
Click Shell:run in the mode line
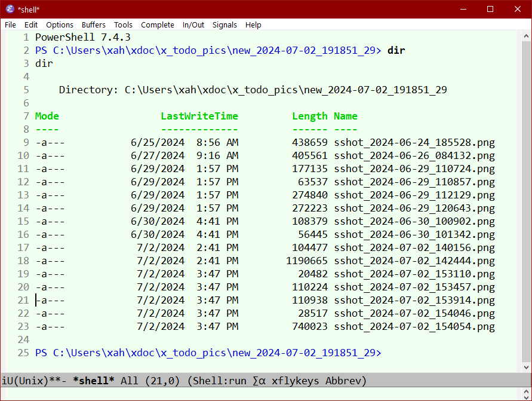point(220,381)
